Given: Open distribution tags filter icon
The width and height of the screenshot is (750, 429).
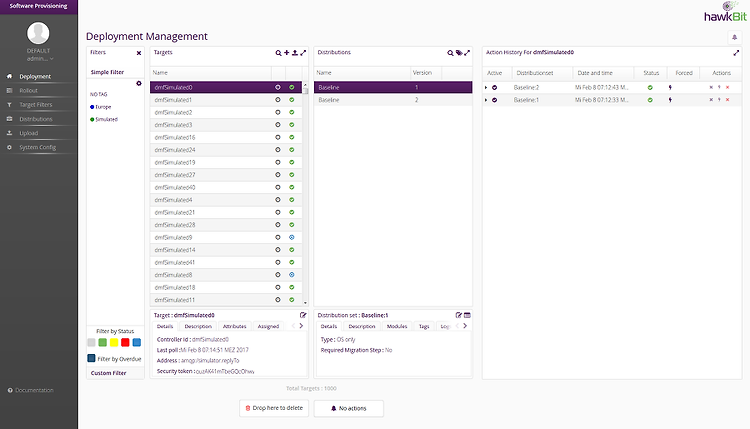Looking at the screenshot, I should pyautogui.click(x=459, y=53).
